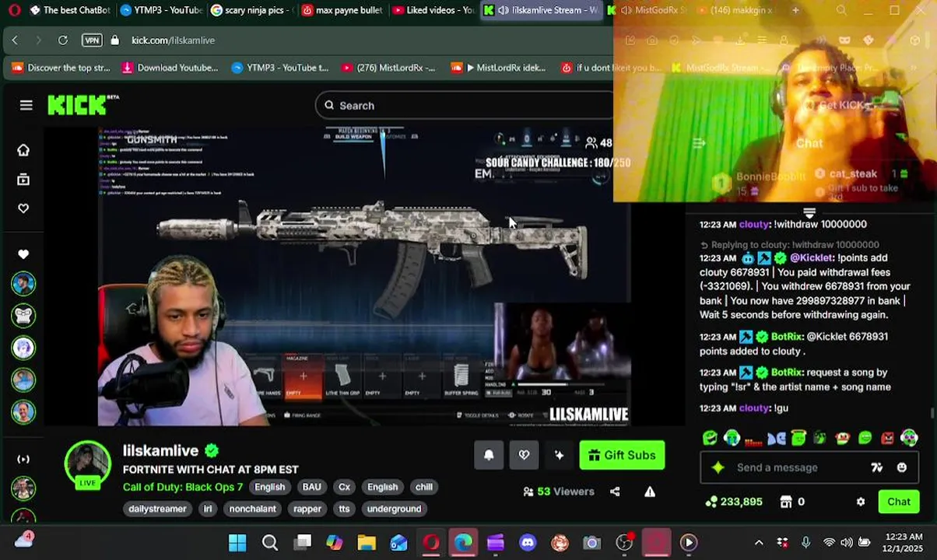Toggle the Opera VPN badge
Image resolution: width=937 pixels, height=560 pixels.
click(x=92, y=40)
